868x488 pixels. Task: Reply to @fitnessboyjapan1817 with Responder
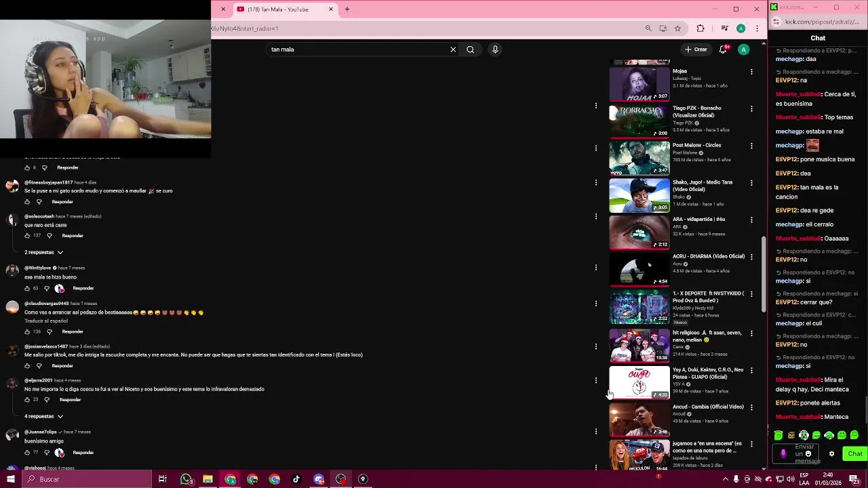coord(62,202)
